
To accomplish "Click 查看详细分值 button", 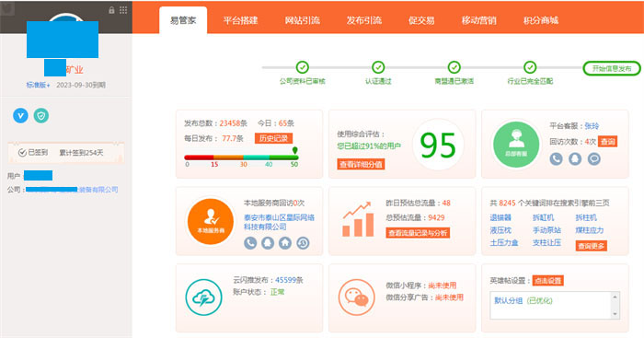I will click(361, 165).
